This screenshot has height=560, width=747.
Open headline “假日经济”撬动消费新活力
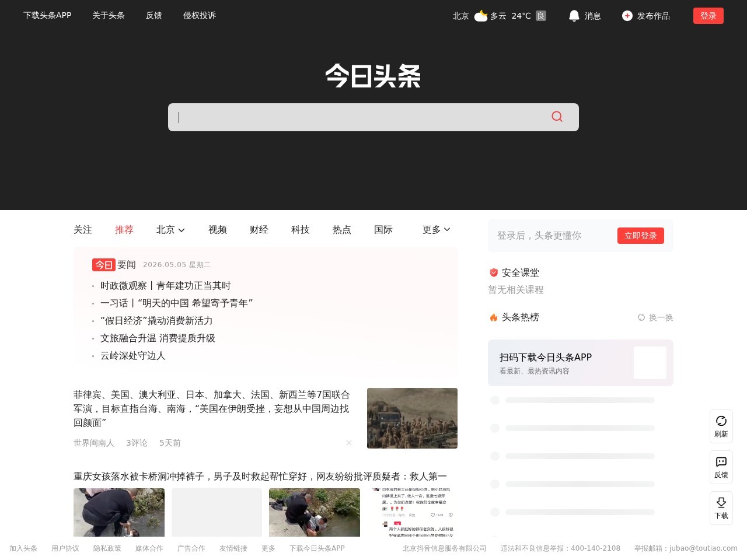pyautogui.click(x=156, y=321)
